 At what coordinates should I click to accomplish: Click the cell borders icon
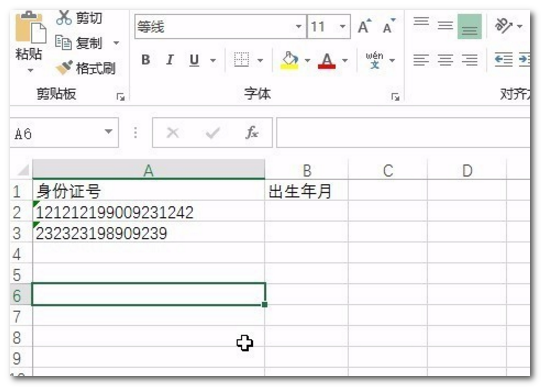[241, 60]
